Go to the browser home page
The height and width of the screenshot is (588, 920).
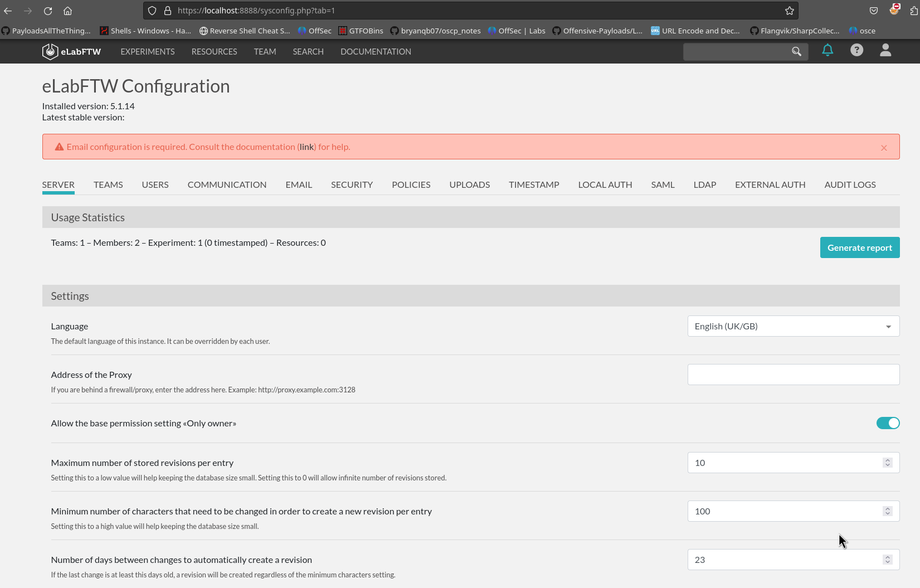67,11
